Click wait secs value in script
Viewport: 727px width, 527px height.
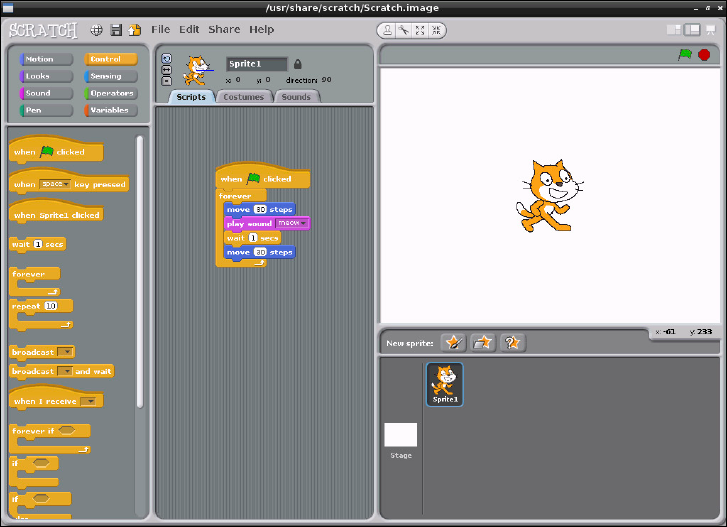pos(253,238)
